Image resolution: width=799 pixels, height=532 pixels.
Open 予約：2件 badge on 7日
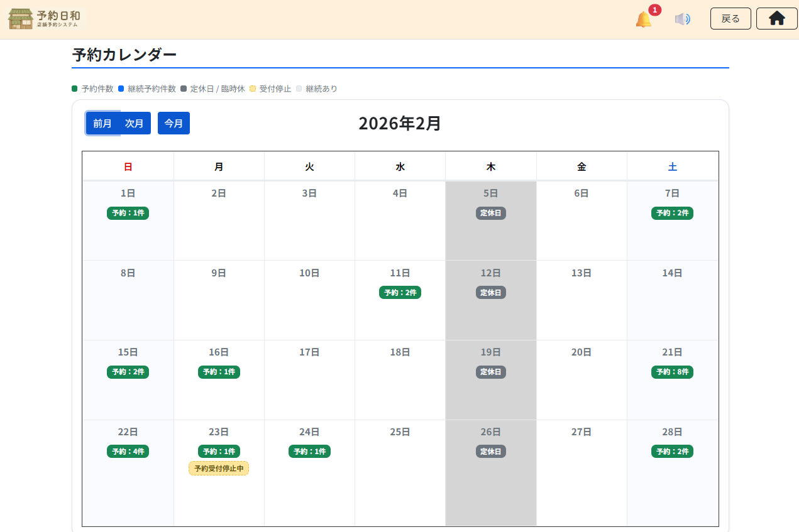(x=672, y=213)
